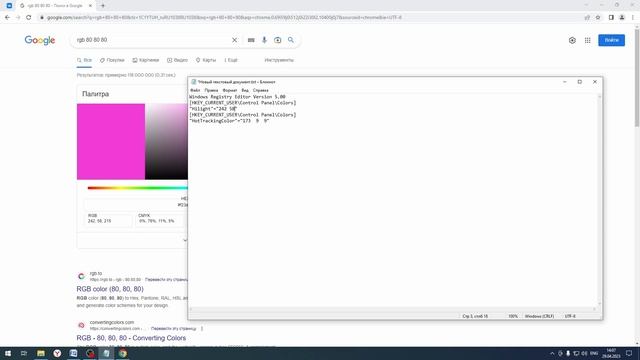
Task: Open the Windows Start menu
Action: point(8,353)
